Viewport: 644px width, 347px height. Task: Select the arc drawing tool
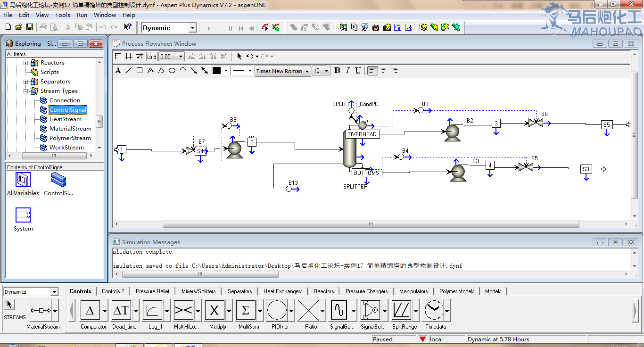(x=183, y=71)
